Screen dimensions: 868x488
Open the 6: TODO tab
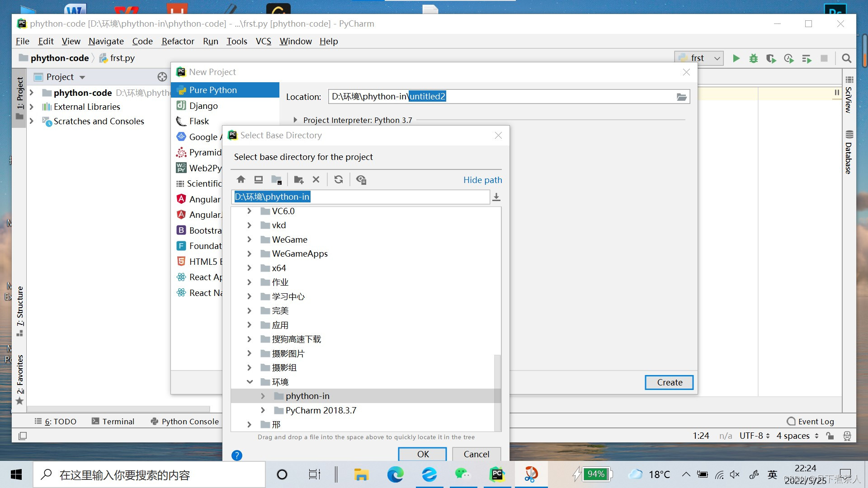pos(56,421)
